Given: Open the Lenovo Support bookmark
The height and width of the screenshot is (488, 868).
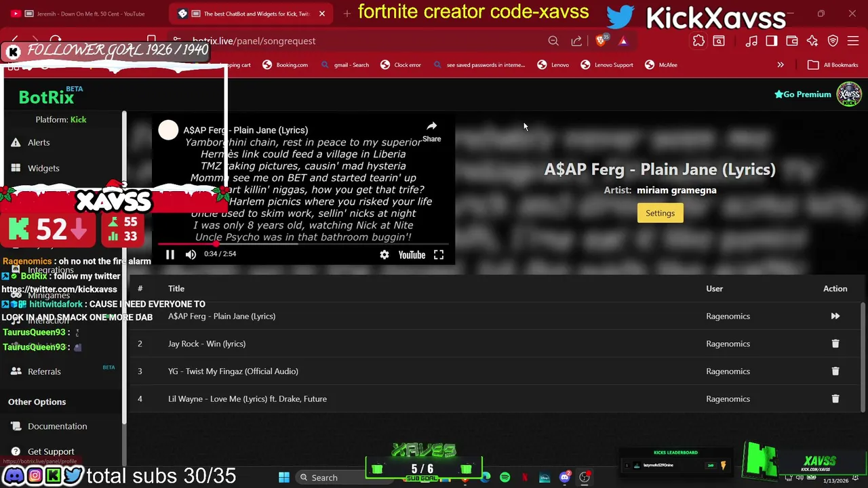Looking at the screenshot, I should [x=607, y=65].
